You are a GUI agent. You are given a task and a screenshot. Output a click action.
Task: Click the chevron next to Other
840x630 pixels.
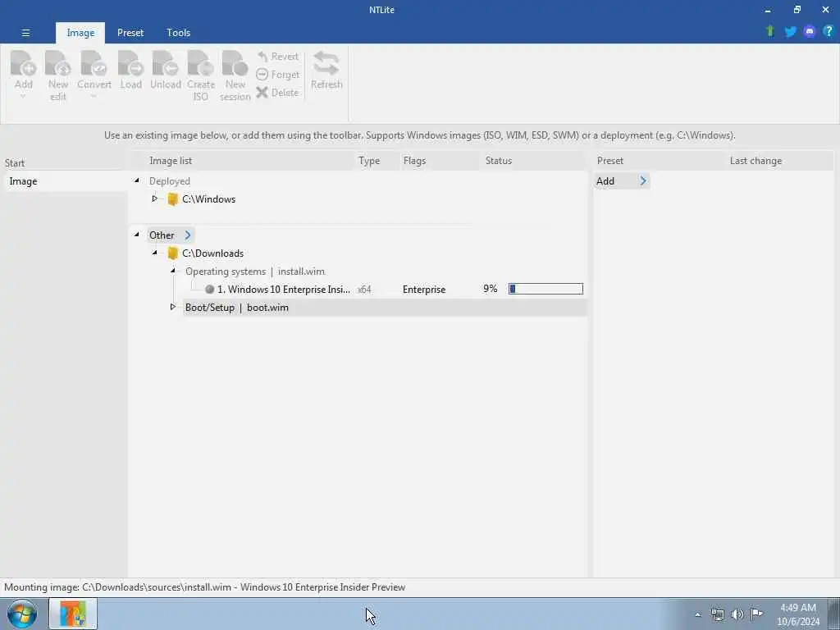click(188, 235)
